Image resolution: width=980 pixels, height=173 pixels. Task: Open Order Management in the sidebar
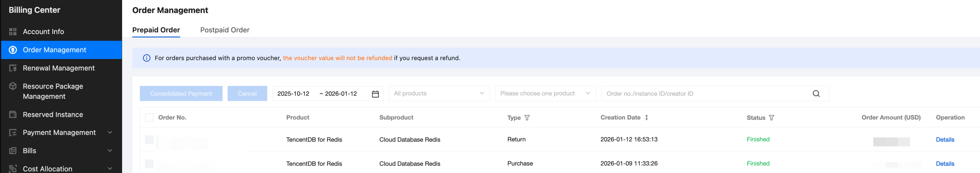coord(54,50)
